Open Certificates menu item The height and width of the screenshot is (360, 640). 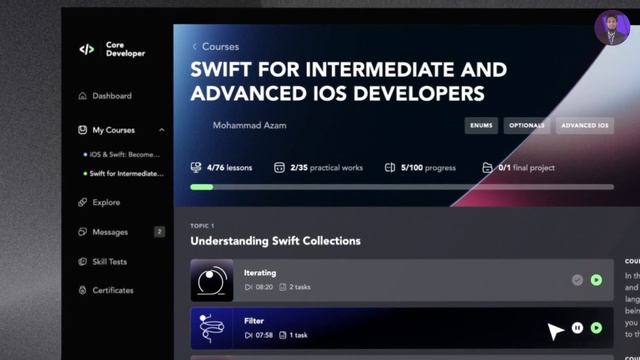(113, 290)
